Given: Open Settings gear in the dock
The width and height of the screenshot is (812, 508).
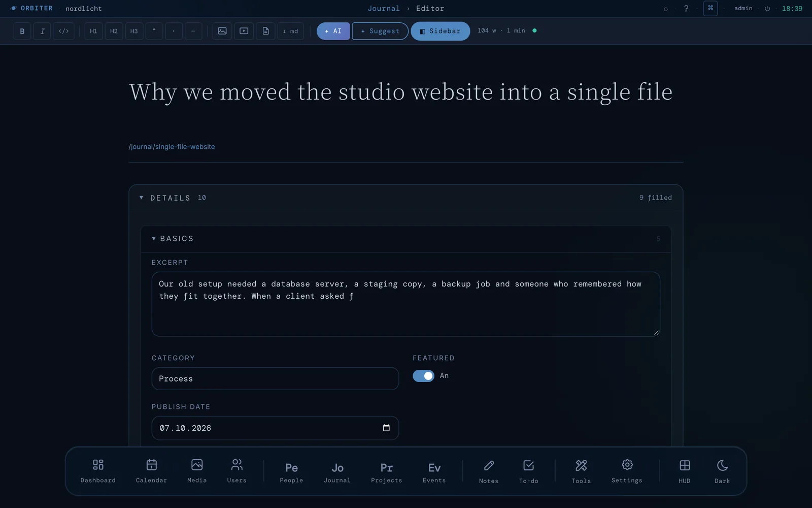Looking at the screenshot, I should 627,471.
